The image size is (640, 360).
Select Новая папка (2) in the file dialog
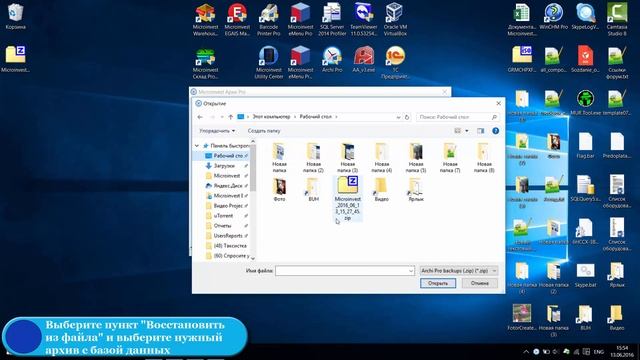coord(313,158)
